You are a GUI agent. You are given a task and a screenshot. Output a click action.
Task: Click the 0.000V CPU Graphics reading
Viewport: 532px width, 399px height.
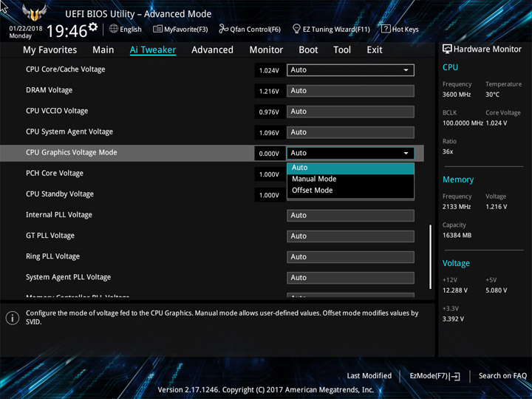pos(269,154)
